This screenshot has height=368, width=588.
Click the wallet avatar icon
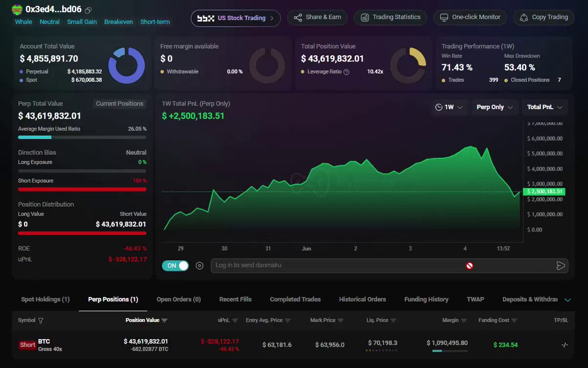(17, 9)
